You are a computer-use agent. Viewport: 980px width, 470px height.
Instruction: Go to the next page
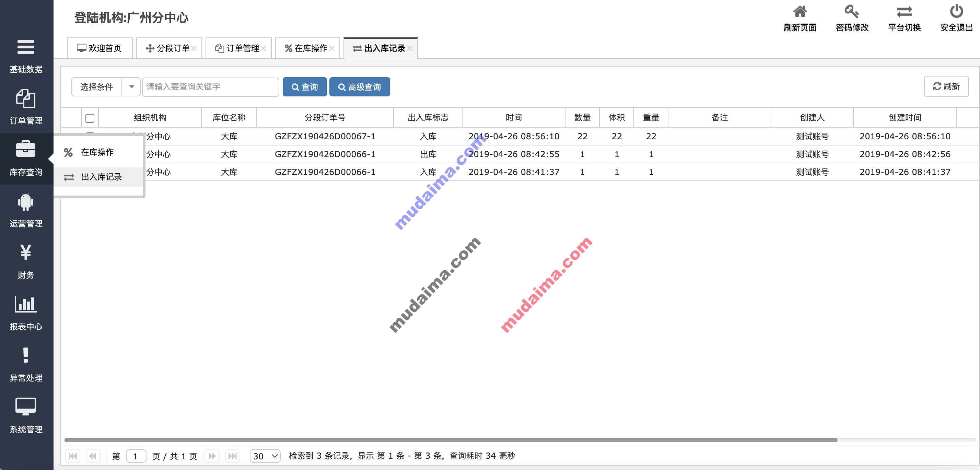click(x=212, y=456)
